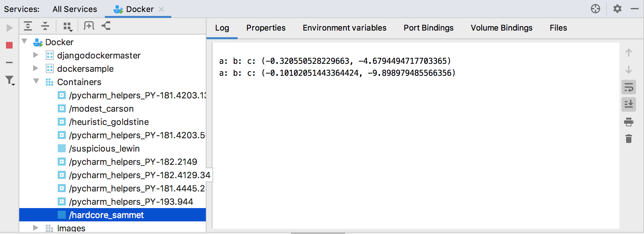Open the Properties tab

coord(266,28)
